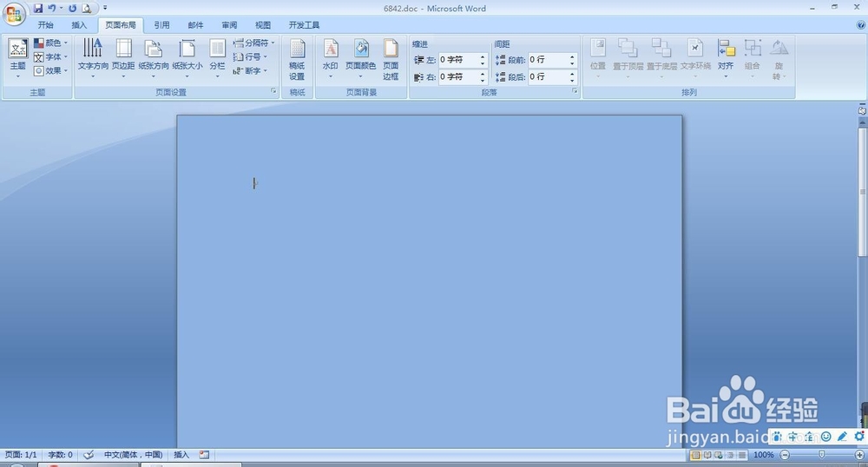Open the theme 效果 dropdown
Viewport: 868px width, 467px height.
50,71
